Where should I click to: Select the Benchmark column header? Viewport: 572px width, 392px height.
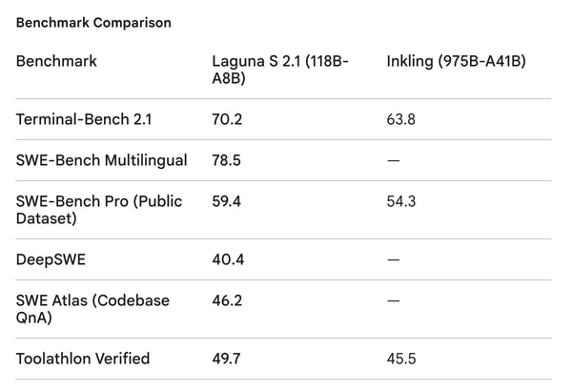56,61
